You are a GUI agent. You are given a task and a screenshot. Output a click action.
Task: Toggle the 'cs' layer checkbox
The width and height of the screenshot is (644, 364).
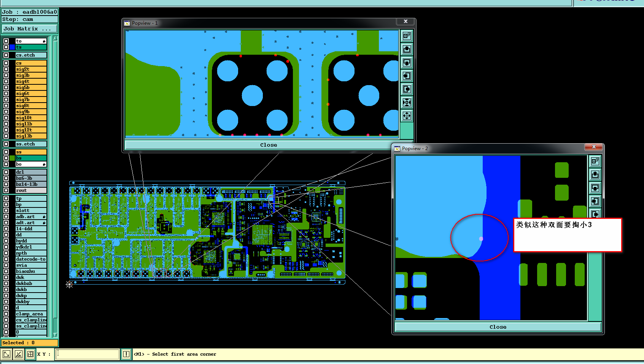(x=6, y=63)
